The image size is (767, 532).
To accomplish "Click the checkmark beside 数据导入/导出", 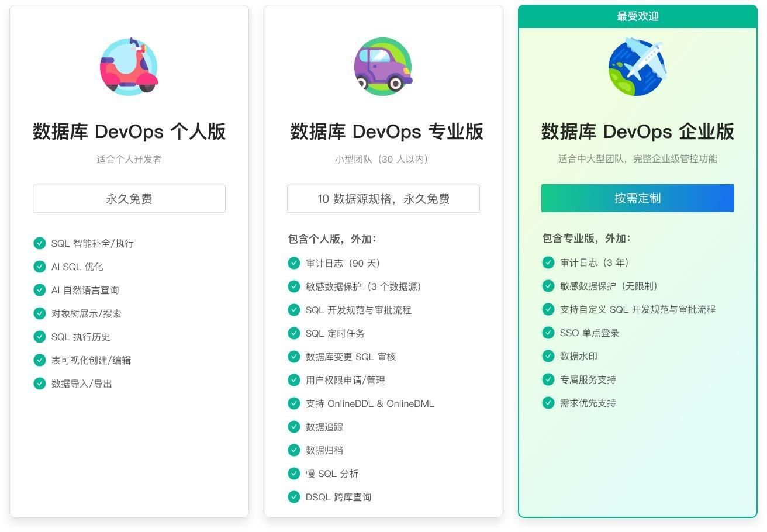I will (40, 384).
